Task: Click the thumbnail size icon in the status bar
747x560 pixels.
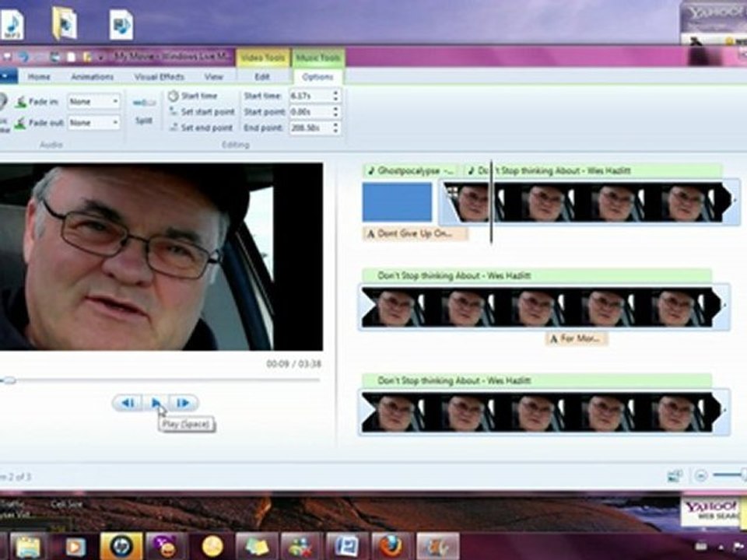Action: pos(675,475)
